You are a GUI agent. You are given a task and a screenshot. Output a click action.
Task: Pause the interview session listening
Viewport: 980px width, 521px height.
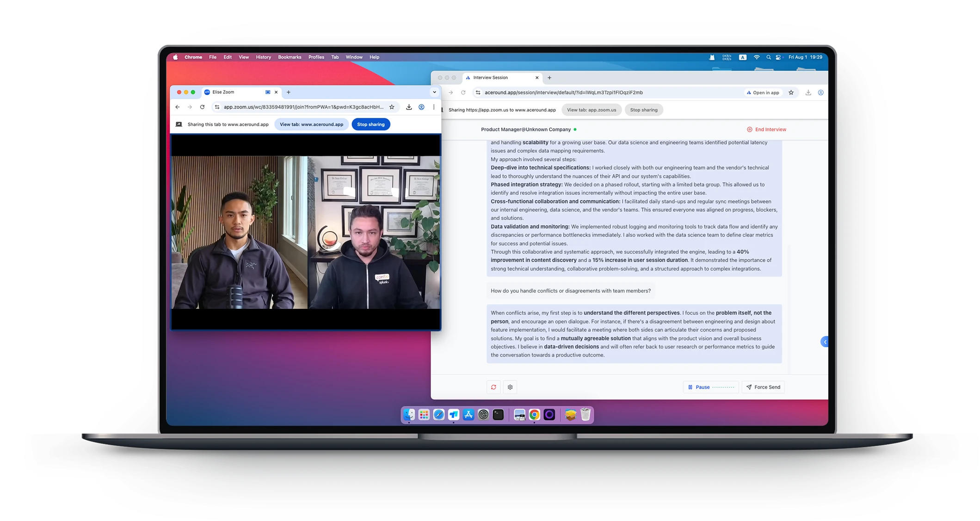tap(699, 387)
